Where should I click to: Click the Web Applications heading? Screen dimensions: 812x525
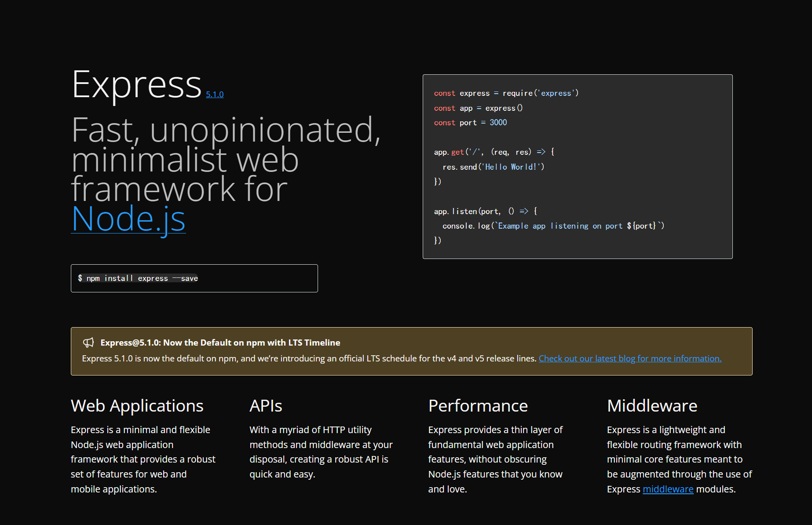click(137, 405)
